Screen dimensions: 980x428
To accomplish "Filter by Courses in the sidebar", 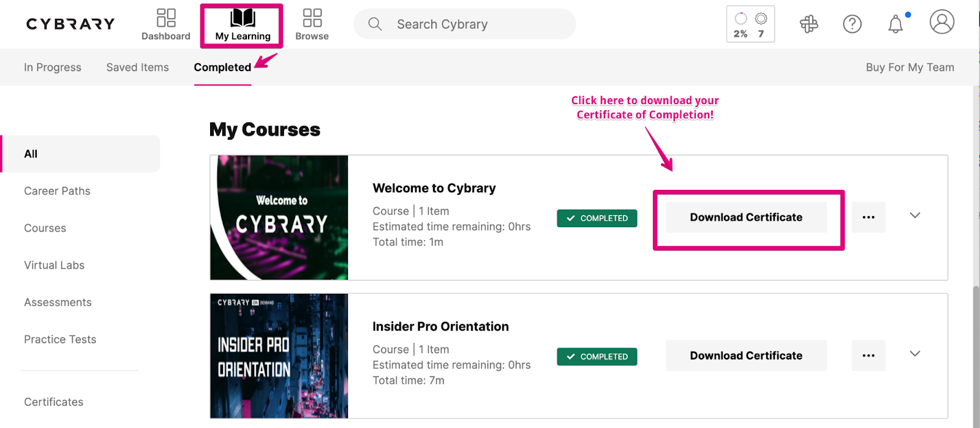I will (x=45, y=228).
